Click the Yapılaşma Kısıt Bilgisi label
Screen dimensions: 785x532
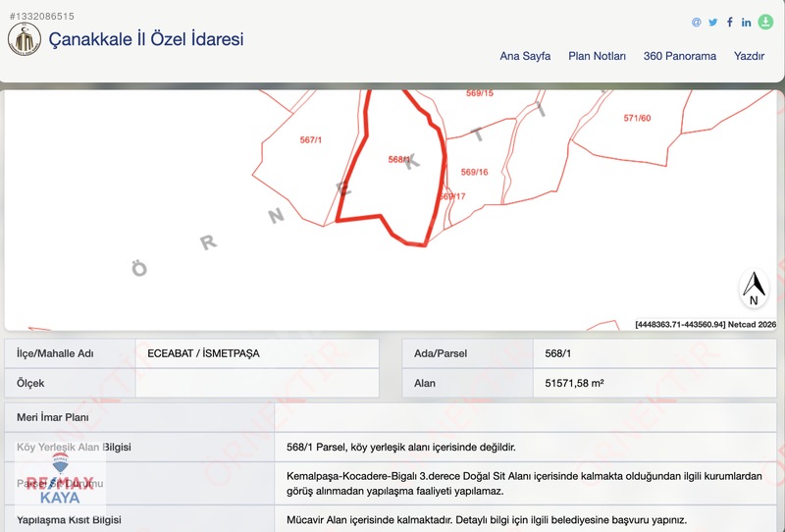(69, 520)
